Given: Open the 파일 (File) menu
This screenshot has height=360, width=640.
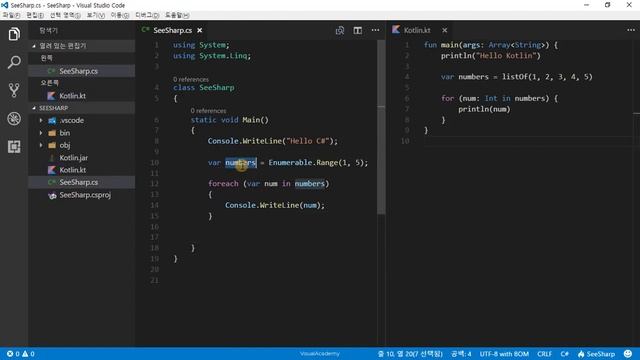Looking at the screenshot, I should (11, 15).
